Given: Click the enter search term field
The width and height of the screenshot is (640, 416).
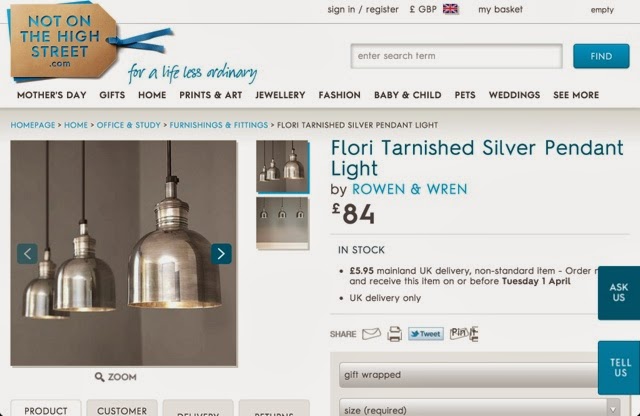Looking at the screenshot, I should pos(456,56).
